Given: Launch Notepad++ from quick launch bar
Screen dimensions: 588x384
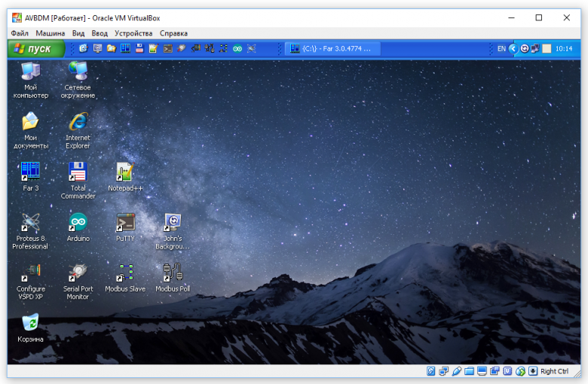Looking at the screenshot, I should (153, 49).
